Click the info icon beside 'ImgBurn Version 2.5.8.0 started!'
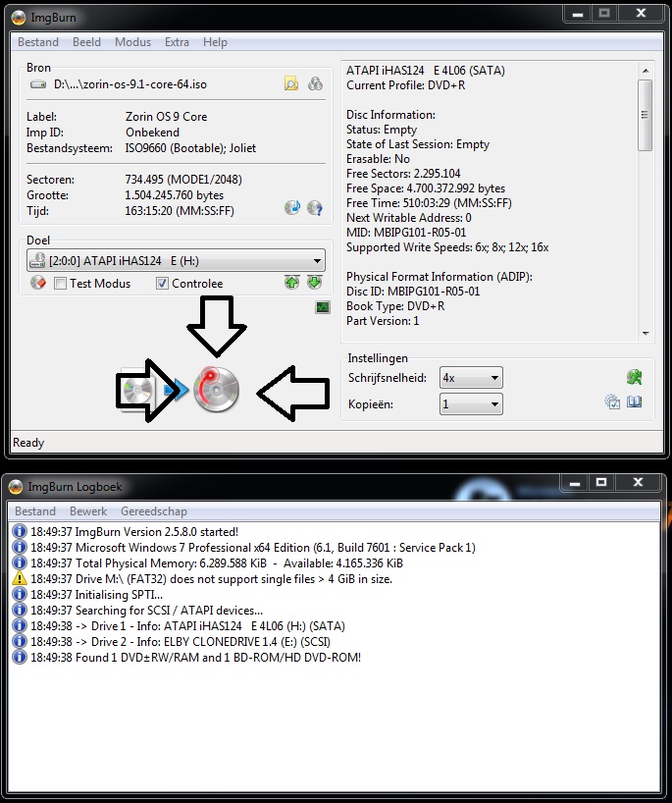Screen dimensions: 672x803 (x=20, y=532)
